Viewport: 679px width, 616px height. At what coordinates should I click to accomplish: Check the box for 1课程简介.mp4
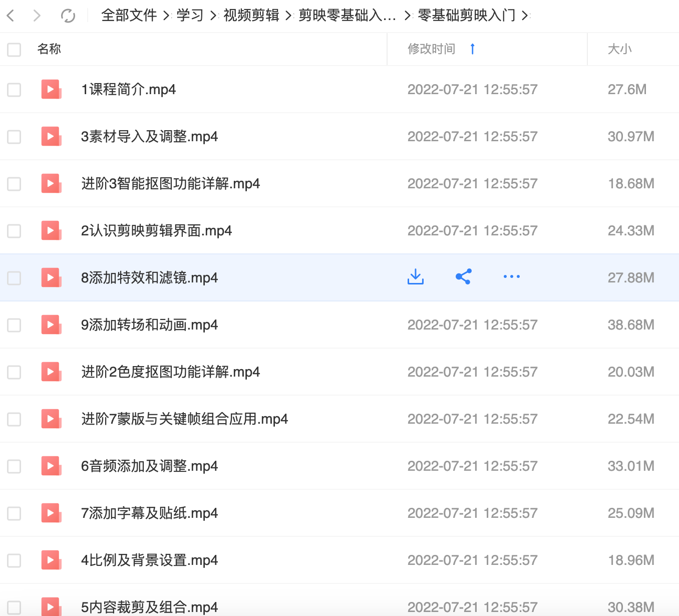[14, 90]
